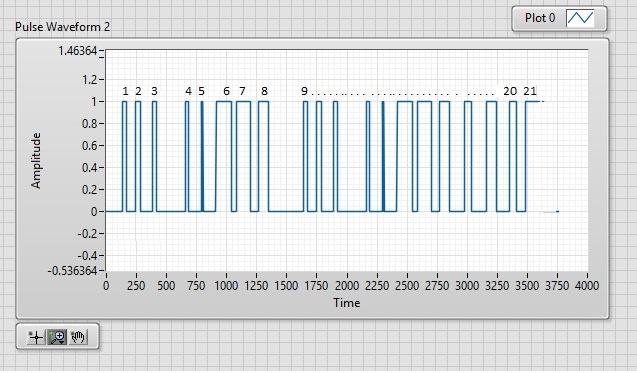Open the graph zoom tool

click(x=57, y=337)
